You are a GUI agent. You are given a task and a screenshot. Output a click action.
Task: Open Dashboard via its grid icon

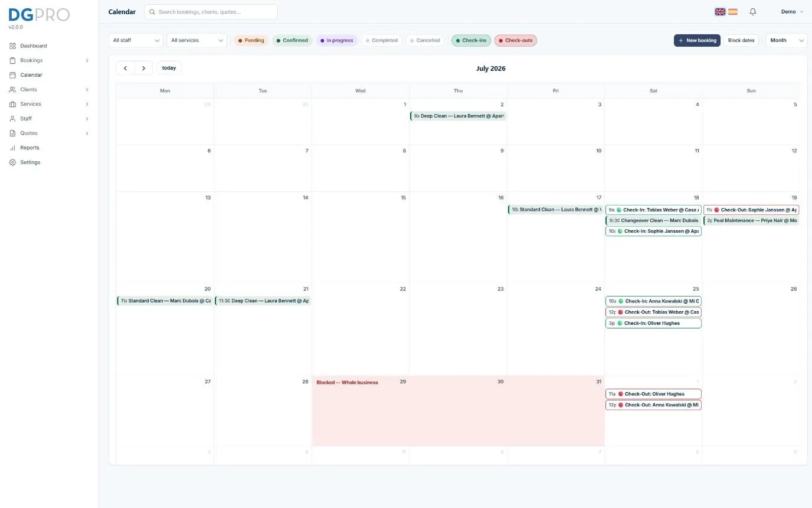[12, 45]
